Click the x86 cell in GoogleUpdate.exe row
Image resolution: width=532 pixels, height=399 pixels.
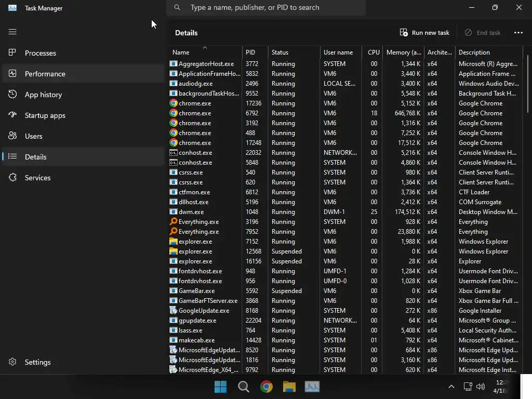click(x=432, y=311)
